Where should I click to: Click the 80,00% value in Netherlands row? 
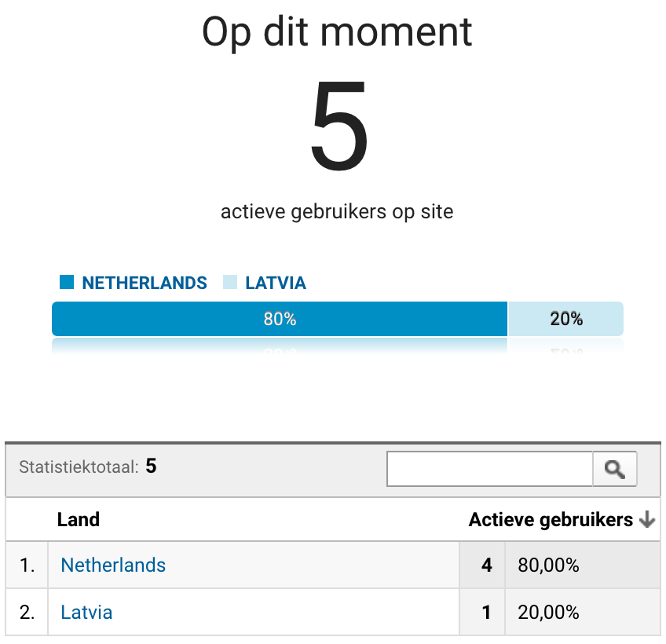(x=548, y=565)
